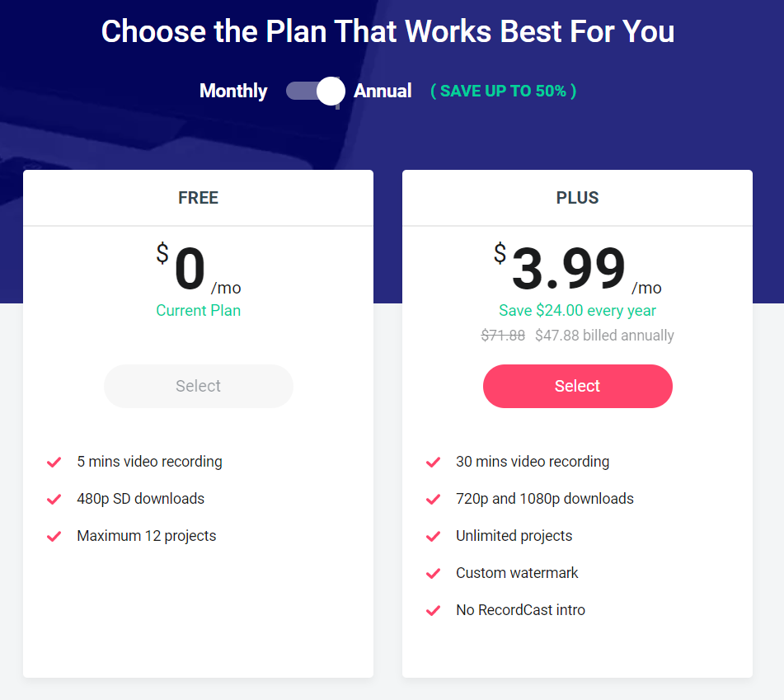Select the Annual billing label
The image size is (784, 700).
coord(383,91)
